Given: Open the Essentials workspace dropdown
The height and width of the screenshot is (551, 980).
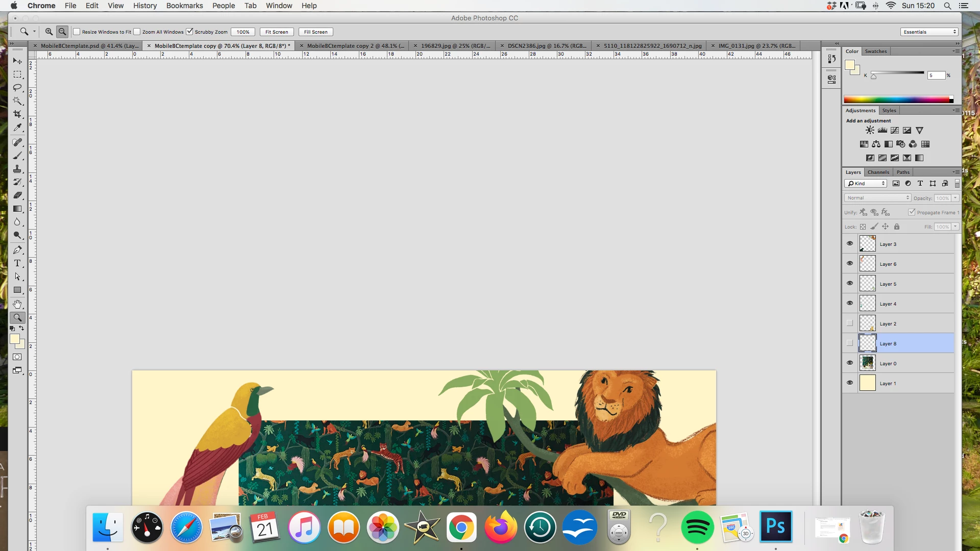Looking at the screenshot, I should (x=929, y=32).
